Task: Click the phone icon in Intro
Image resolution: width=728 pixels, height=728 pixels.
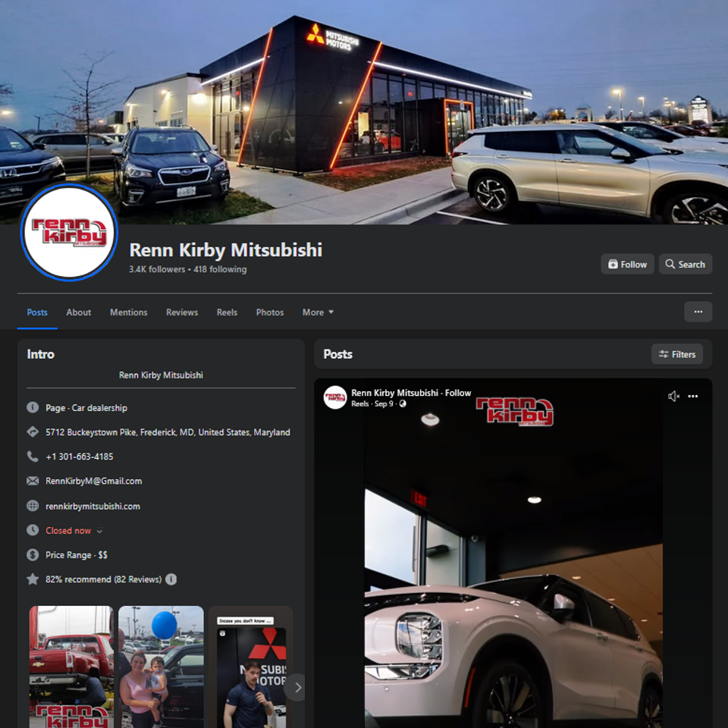Action: tap(33, 457)
